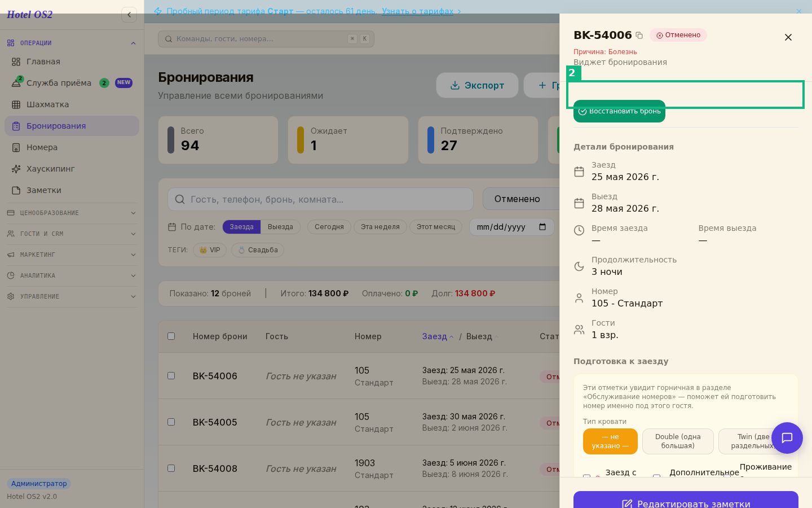Copy booking number BK-54006 icon
Image resolution: width=812 pixels, height=508 pixels.
pyautogui.click(x=639, y=36)
